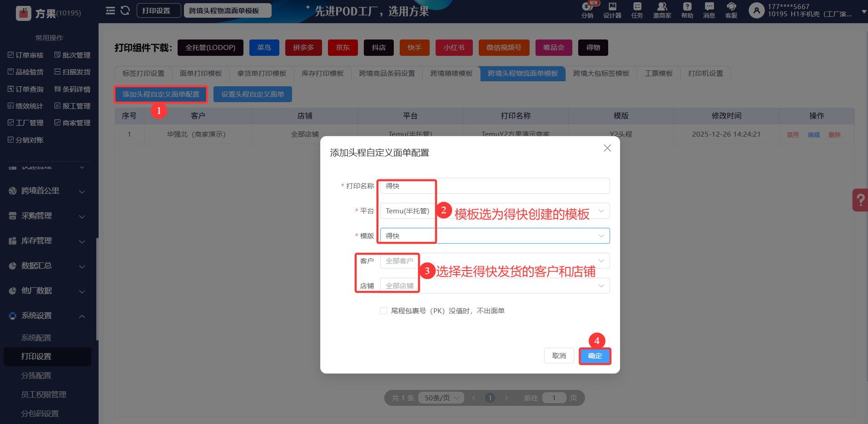Open 条码详情 shortcut in the sidebar
Screen dimensions: 868x424
click(73, 89)
